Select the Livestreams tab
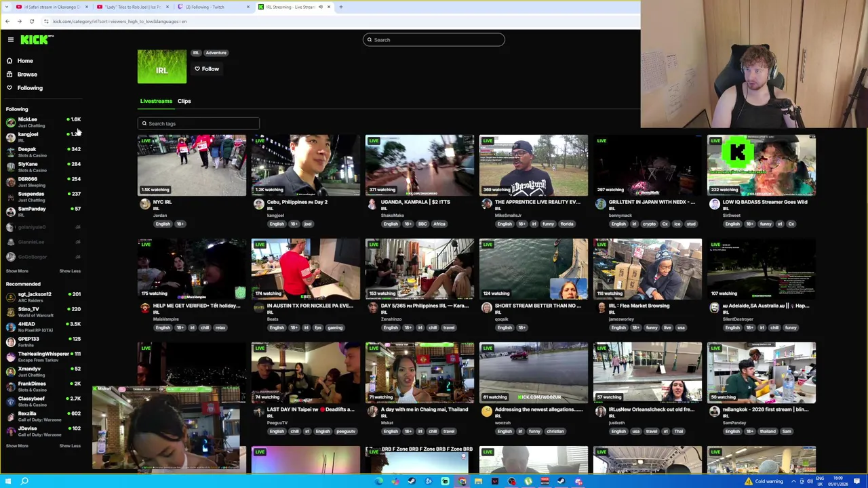The height and width of the screenshot is (488, 868). tap(156, 101)
